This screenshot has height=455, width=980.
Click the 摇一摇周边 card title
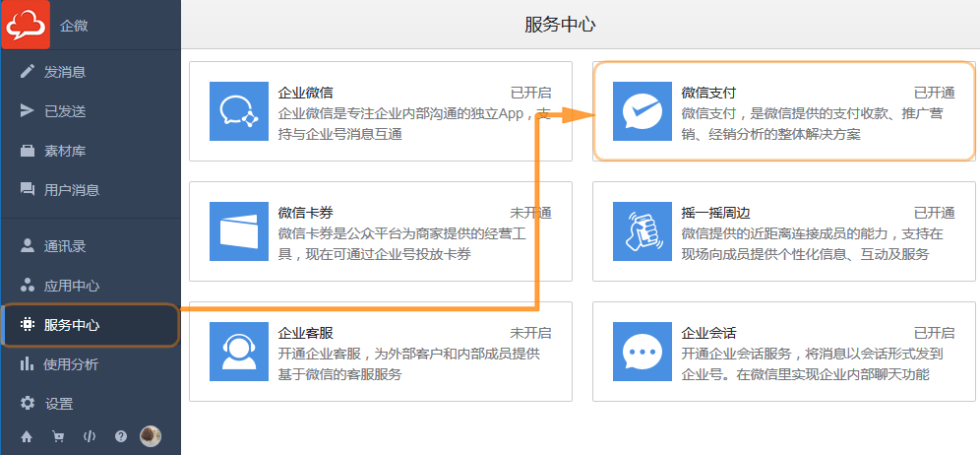click(715, 213)
